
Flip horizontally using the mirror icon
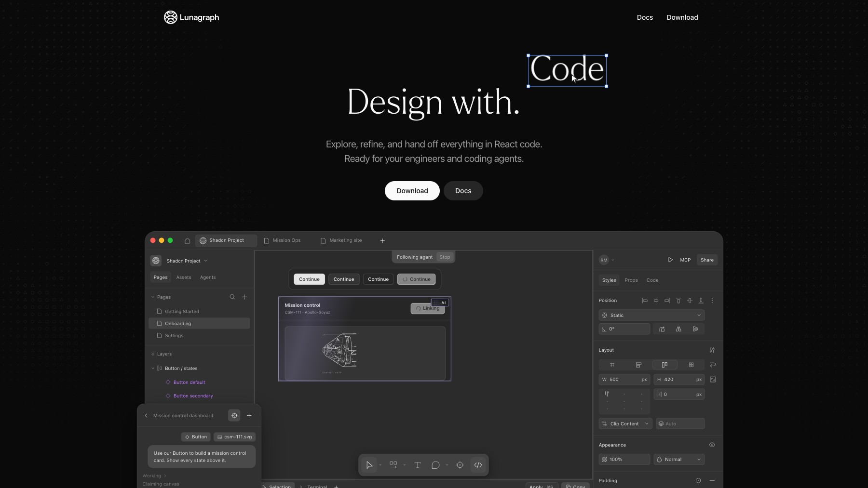point(678,329)
